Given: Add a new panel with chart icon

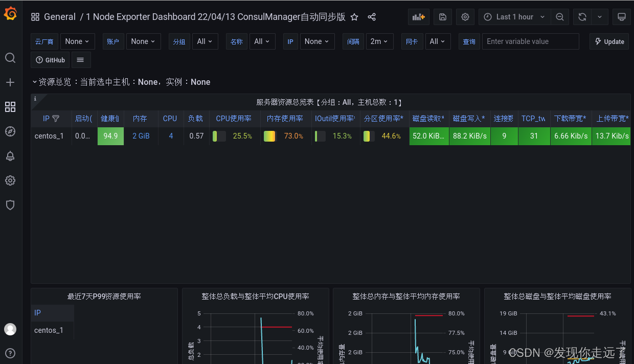Looking at the screenshot, I should click(419, 17).
